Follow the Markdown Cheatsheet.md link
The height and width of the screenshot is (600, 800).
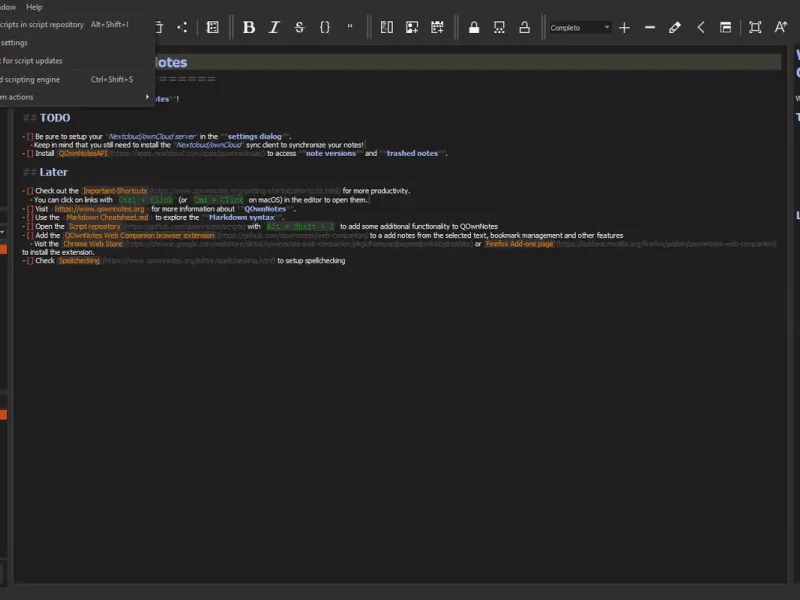pos(106,217)
